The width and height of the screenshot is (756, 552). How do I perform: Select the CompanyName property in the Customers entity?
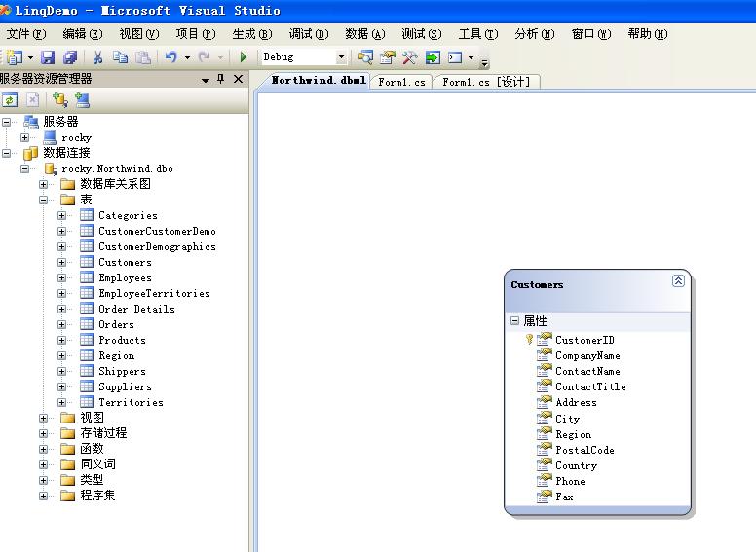(587, 356)
